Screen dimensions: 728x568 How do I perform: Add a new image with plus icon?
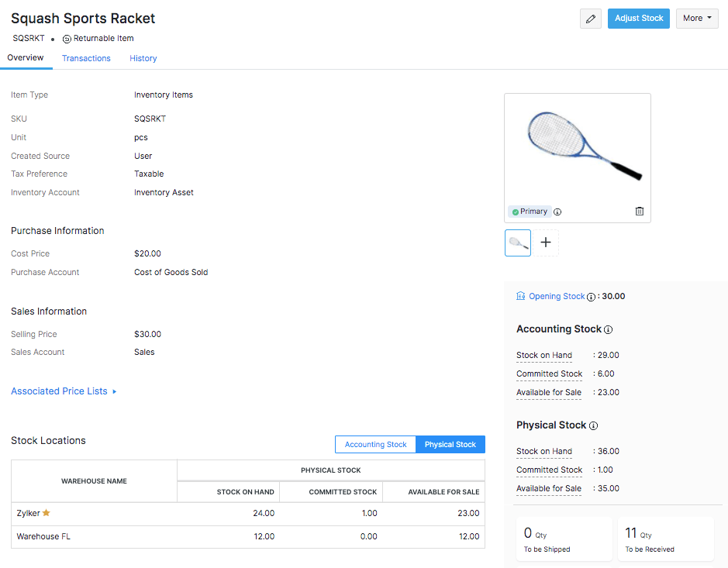point(546,243)
